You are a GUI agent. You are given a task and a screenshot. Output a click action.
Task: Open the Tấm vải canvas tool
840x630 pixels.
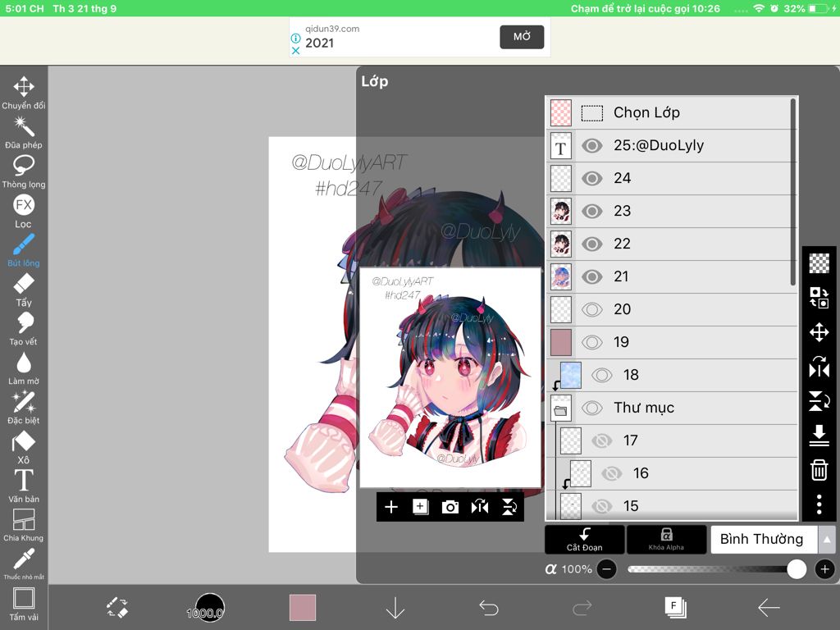24,604
